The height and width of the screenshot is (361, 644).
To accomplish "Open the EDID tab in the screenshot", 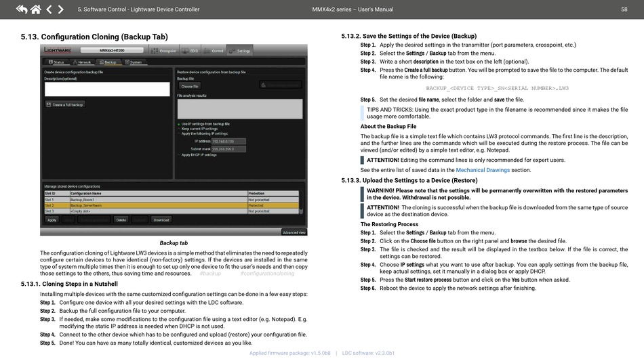I will [190, 51].
